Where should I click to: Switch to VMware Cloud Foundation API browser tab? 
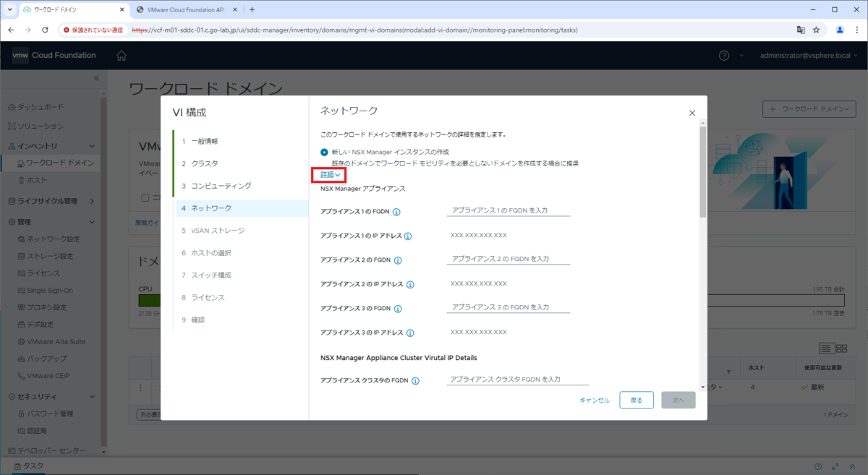(x=184, y=9)
